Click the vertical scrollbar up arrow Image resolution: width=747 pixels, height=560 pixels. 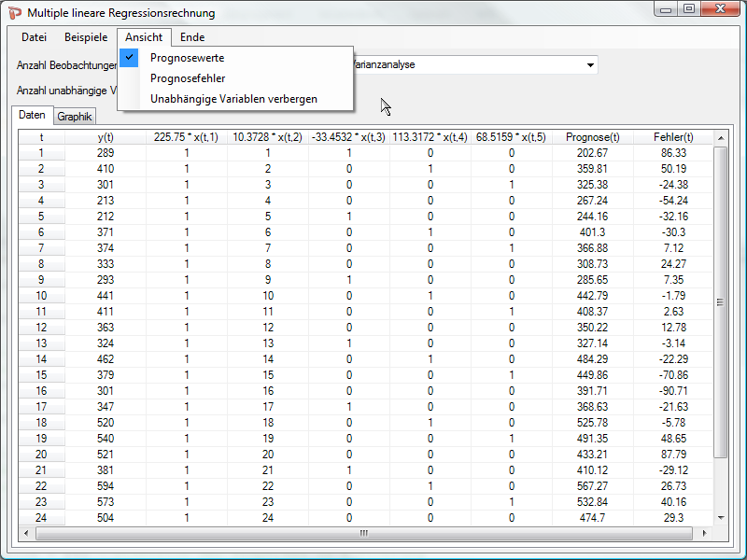click(720, 138)
